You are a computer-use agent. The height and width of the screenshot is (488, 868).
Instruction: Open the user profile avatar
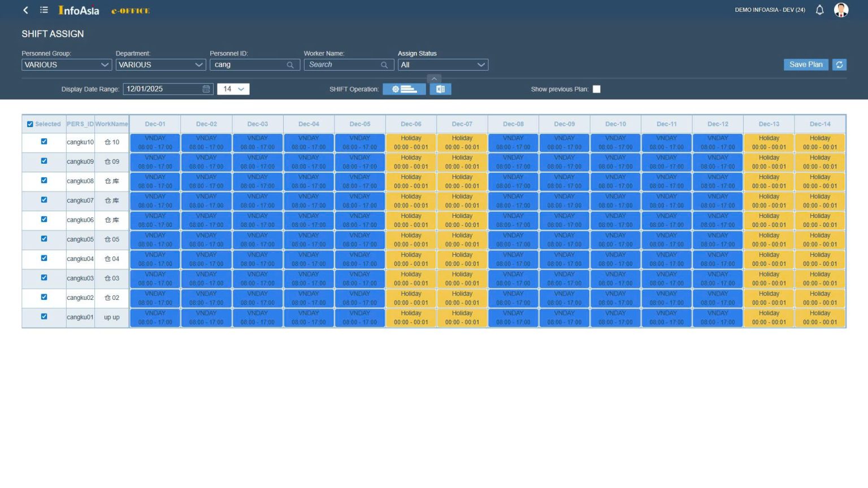(x=841, y=10)
